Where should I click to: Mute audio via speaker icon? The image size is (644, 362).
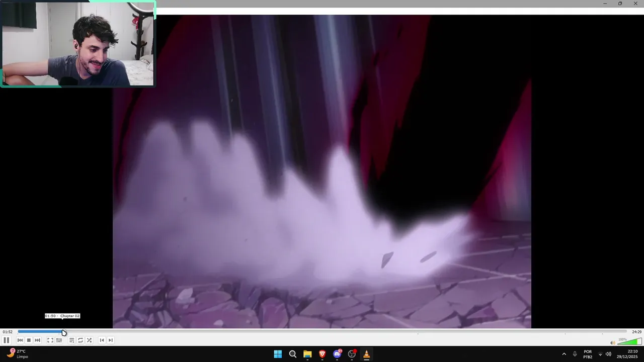[612, 343]
